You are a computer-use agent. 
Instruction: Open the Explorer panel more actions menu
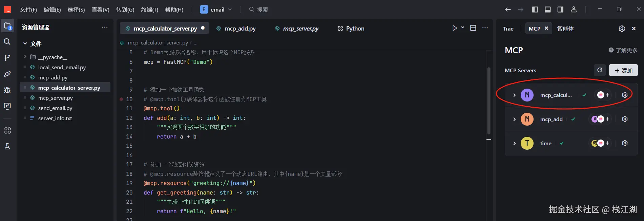[x=105, y=27]
